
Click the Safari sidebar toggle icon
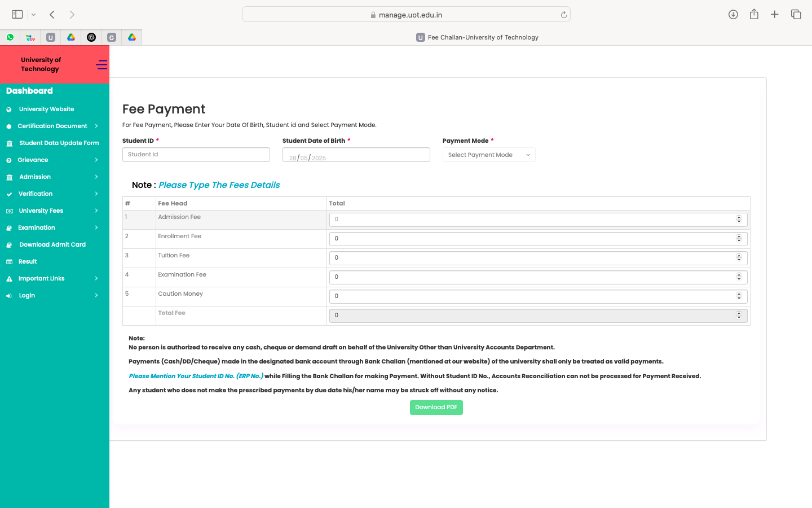point(17,15)
